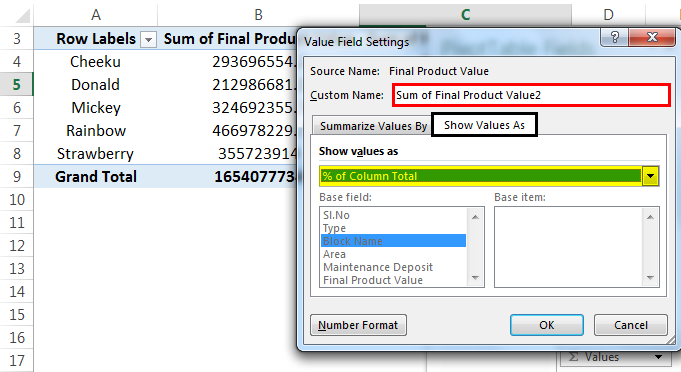Click the value cell 355723914 for Strawberry

[227, 154]
